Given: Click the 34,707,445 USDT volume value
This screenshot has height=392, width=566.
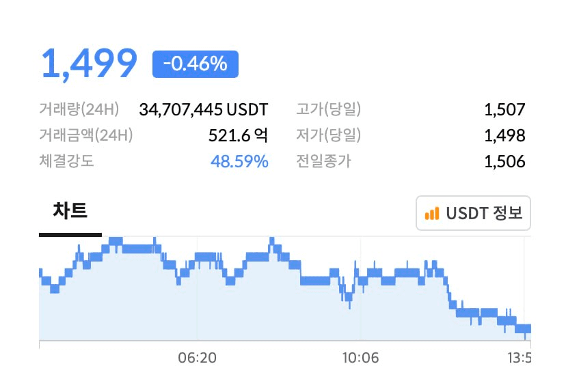Looking at the screenshot, I should click(x=204, y=110).
